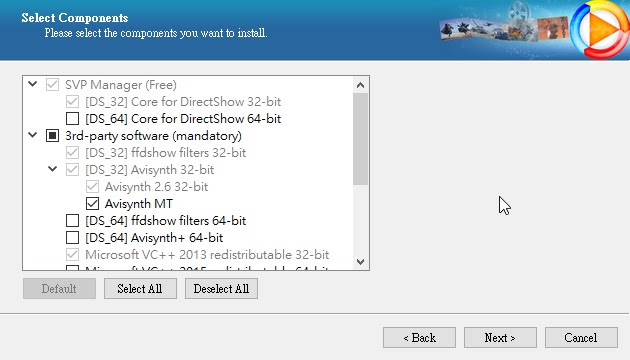
Task: Click the SVP play logo icon
Action: point(599,30)
